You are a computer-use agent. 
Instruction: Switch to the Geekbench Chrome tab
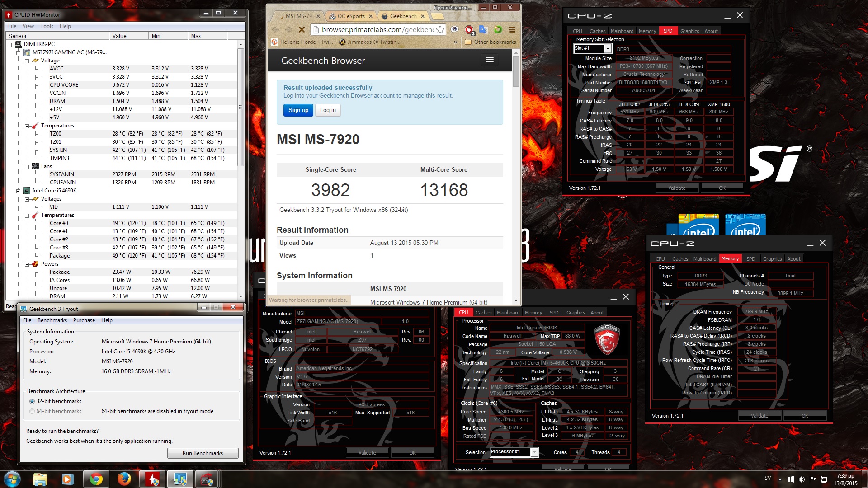pyautogui.click(x=403, y=16)
